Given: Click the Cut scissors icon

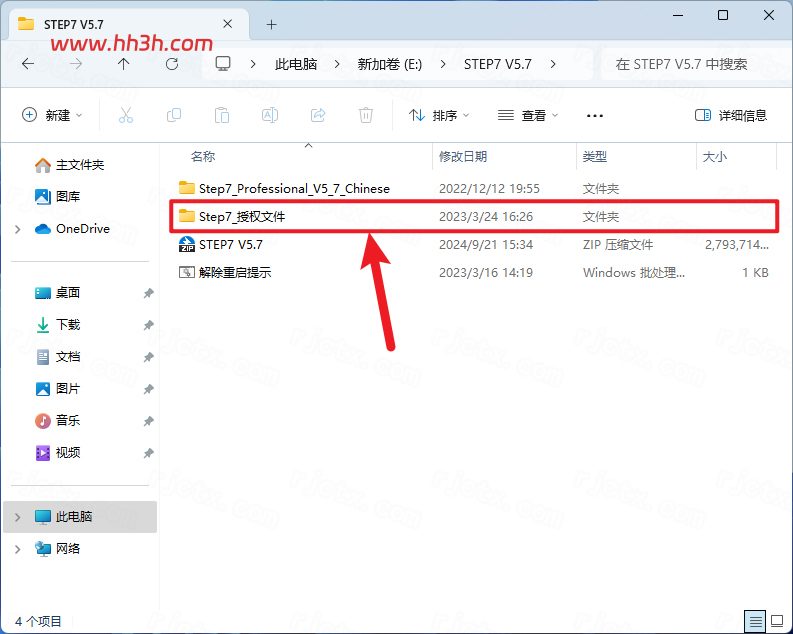Looking at the screenshot, I should pos(126,115).
